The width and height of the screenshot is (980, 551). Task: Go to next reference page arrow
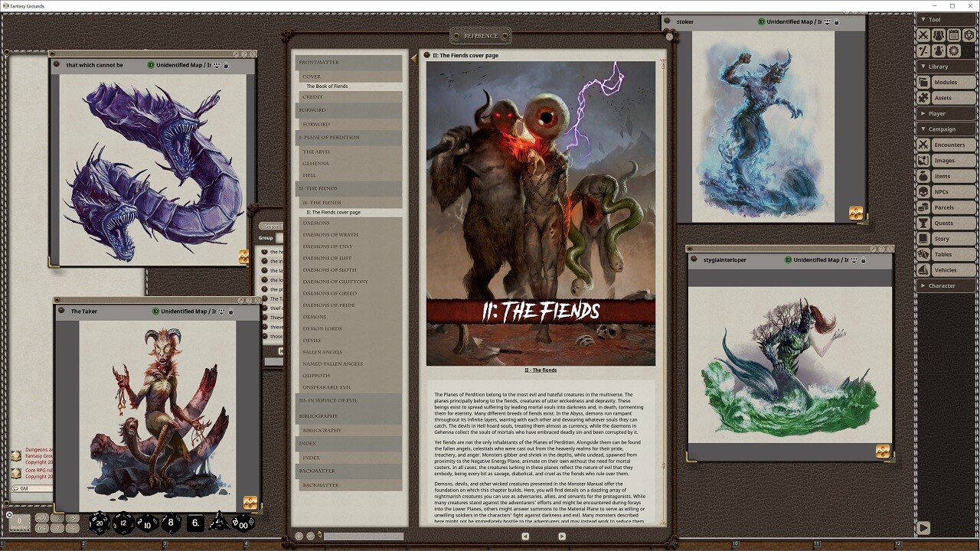[x=561, y=536]
